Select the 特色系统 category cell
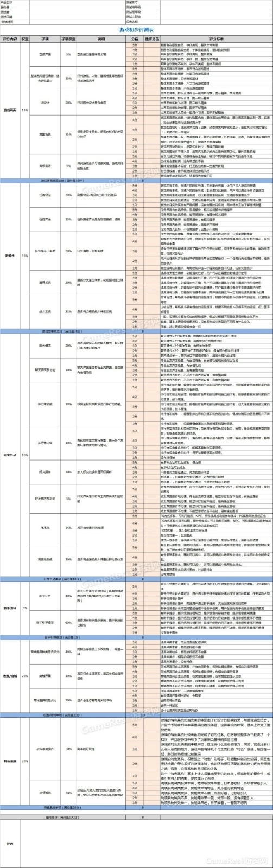This screenshot has width=273, height=868. pos(10,761)
